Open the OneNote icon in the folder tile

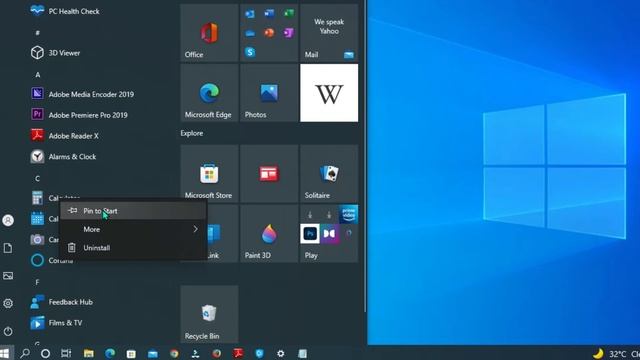point(289,33)
